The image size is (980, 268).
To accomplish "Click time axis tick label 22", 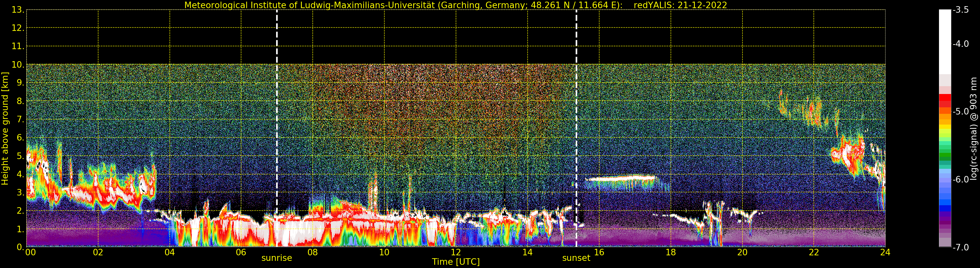I will pyautogui.click(x=814, y=252).
